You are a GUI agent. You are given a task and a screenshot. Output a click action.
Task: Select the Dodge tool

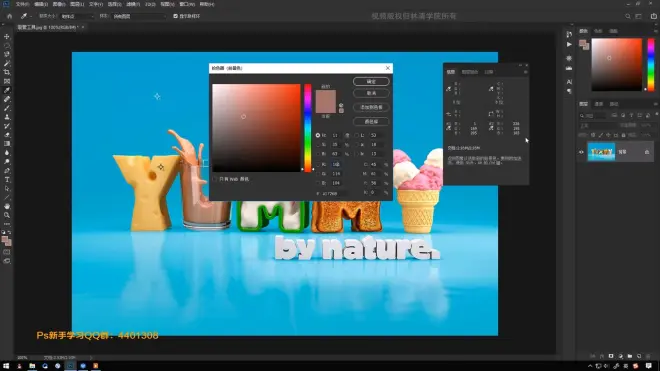[7, 162]
